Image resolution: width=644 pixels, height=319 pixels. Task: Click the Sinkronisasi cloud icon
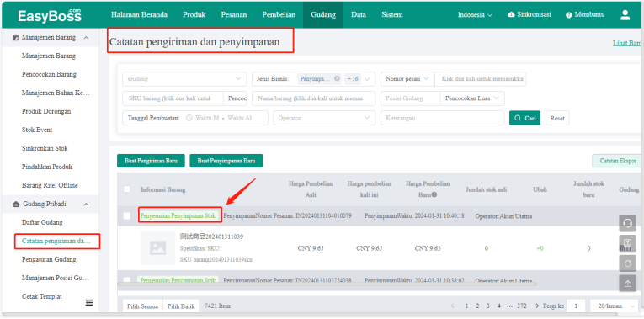coord(511,15)
